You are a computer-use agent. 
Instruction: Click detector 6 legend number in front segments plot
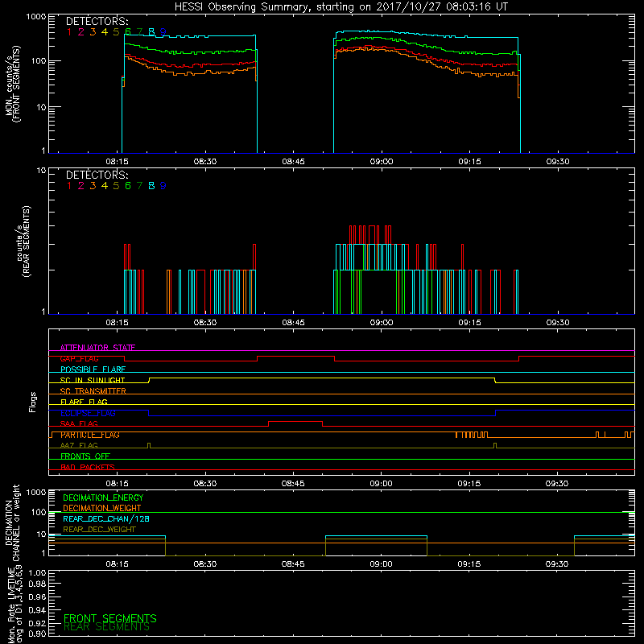pyautogui.click(x=128, y=32)
